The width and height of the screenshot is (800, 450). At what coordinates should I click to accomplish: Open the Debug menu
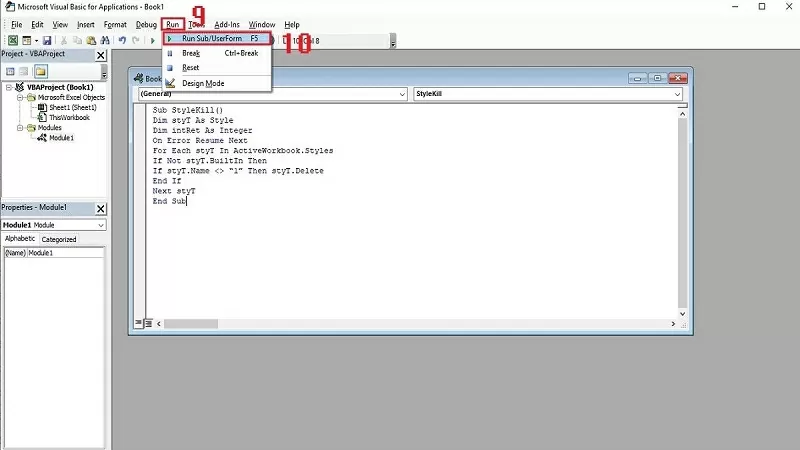coord(146,24)
